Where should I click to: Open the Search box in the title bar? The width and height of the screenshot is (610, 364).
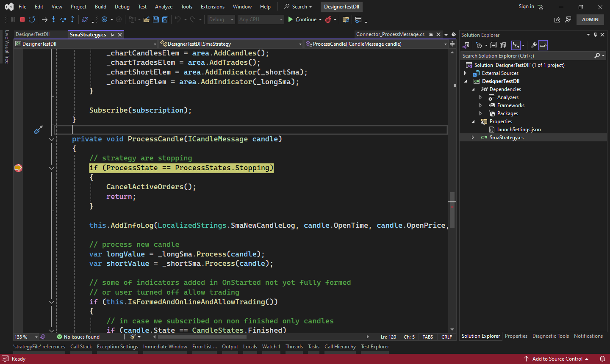(x=298, y=7)
